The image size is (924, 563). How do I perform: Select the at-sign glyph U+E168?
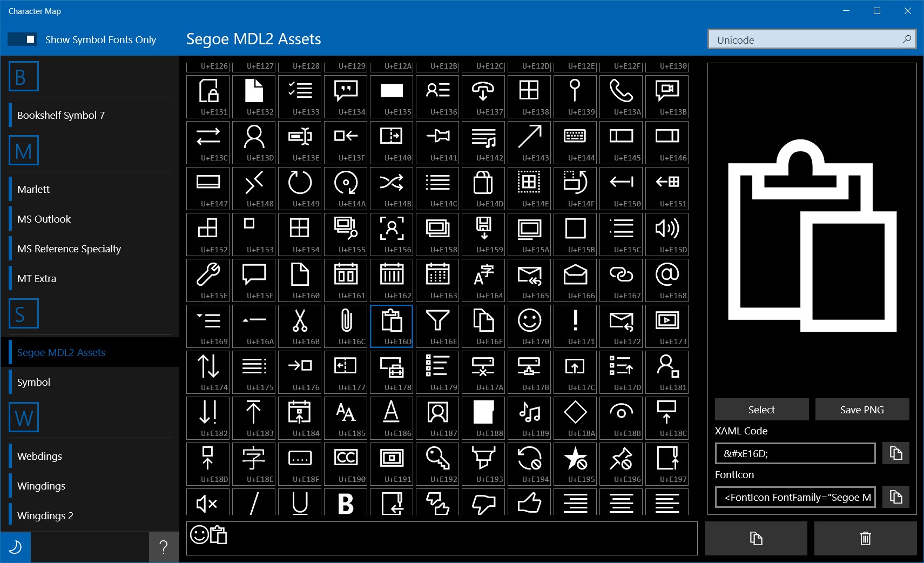point(667,280)
